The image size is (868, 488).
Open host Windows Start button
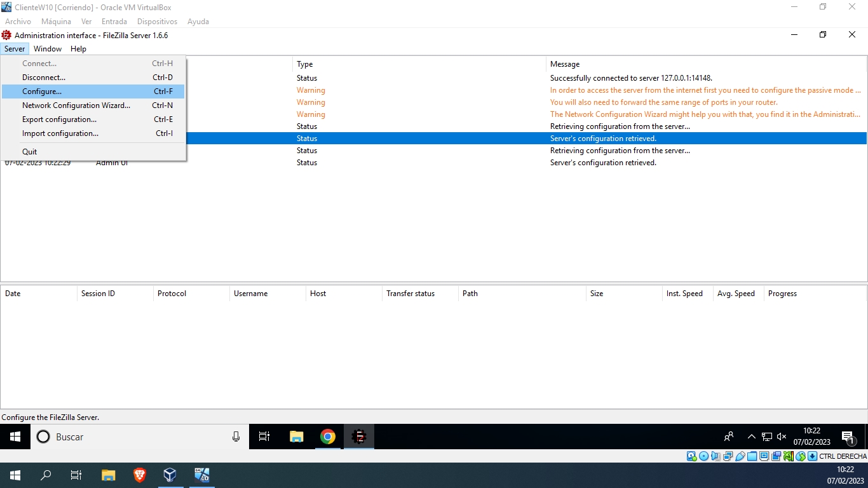click(15, 475)
